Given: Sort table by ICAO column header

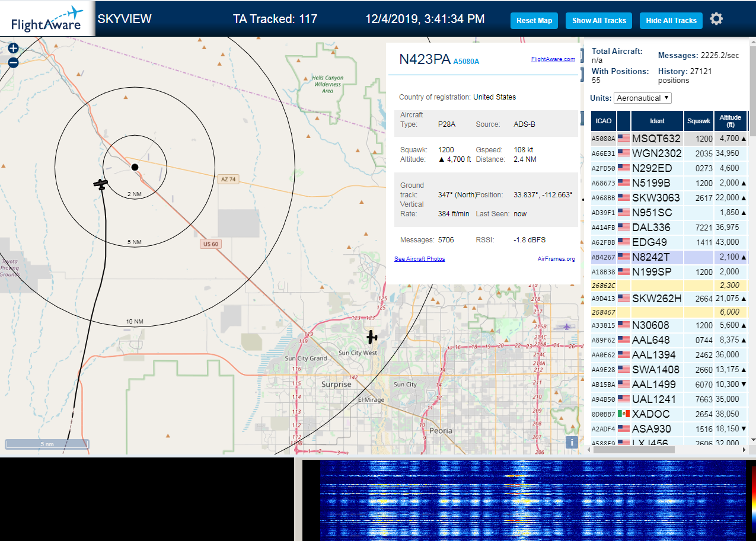Looking at the screenshot, I should (603, 121).
